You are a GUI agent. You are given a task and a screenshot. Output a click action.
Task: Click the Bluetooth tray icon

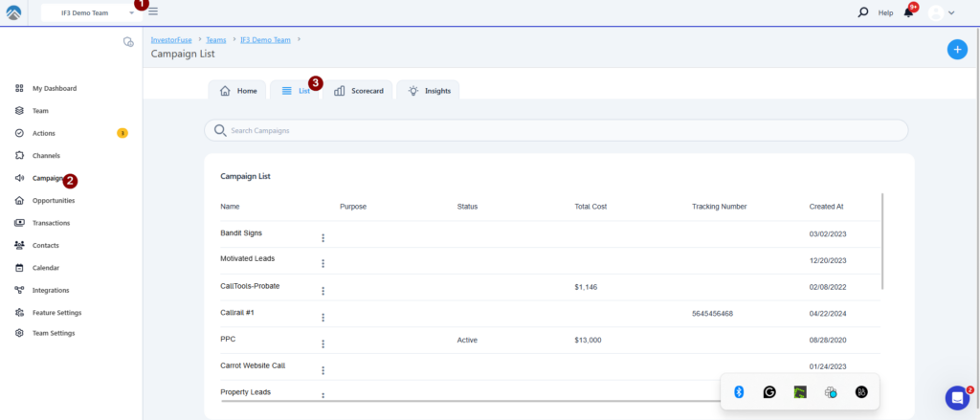click(739, 392)
